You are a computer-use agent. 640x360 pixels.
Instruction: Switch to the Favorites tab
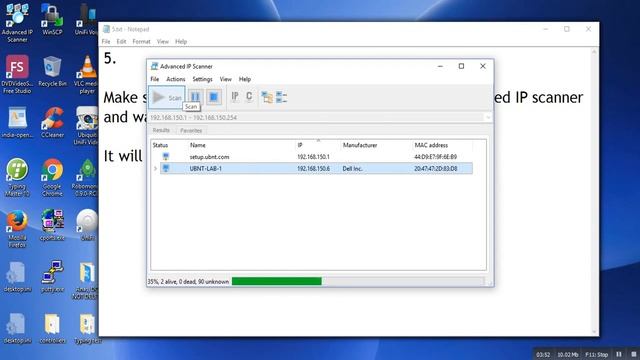[191, 131]
